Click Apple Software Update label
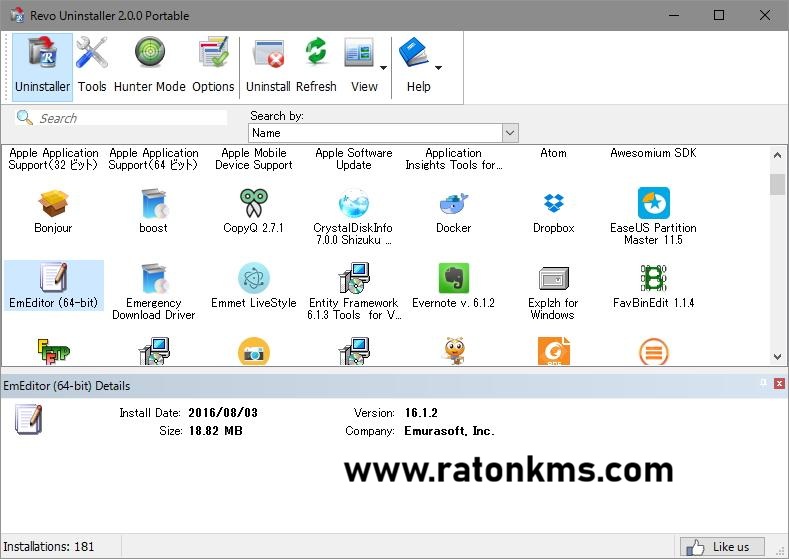 click(354, 159)
